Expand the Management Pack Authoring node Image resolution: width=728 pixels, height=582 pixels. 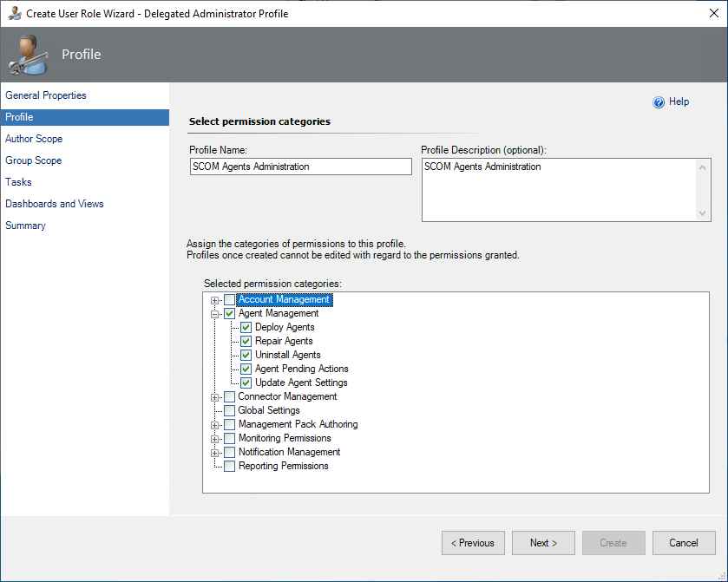click(x=214, y=425)
